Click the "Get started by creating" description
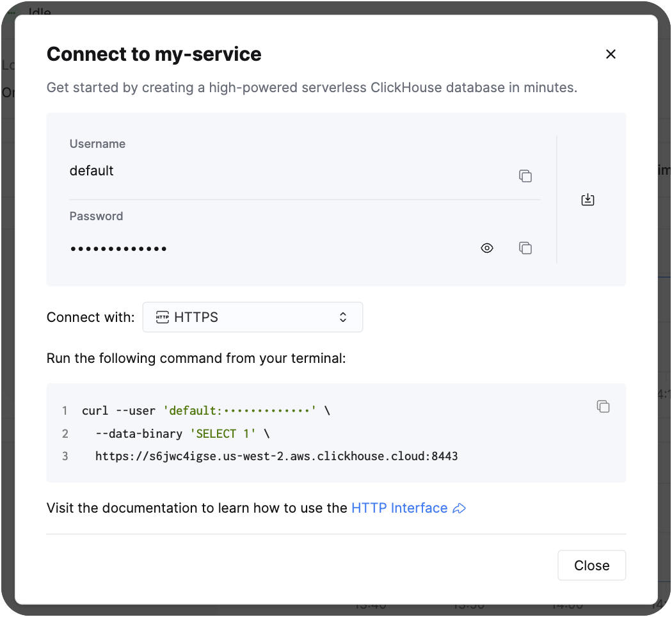Screen dimensions: 672x617 (x=312, y=88)
